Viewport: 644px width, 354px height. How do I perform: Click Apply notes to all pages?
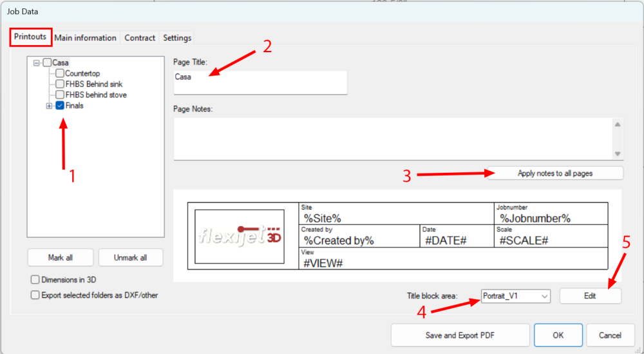coord(555,173)
